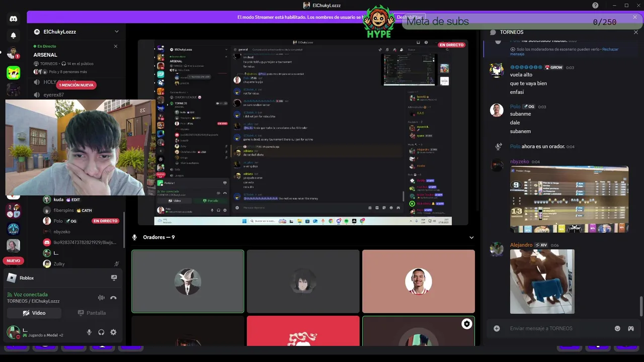Disable Streamer mode via Deshabilitar
Viewport: 644px width, 362px height.
[x=409, y=17]
